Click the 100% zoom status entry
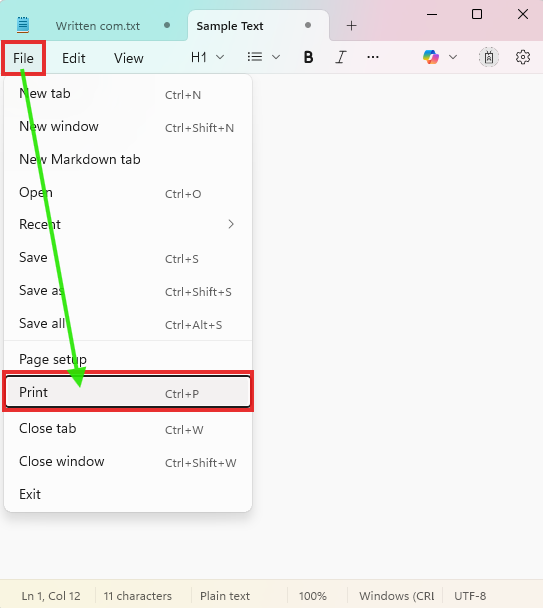 click(x=313, y=596)
